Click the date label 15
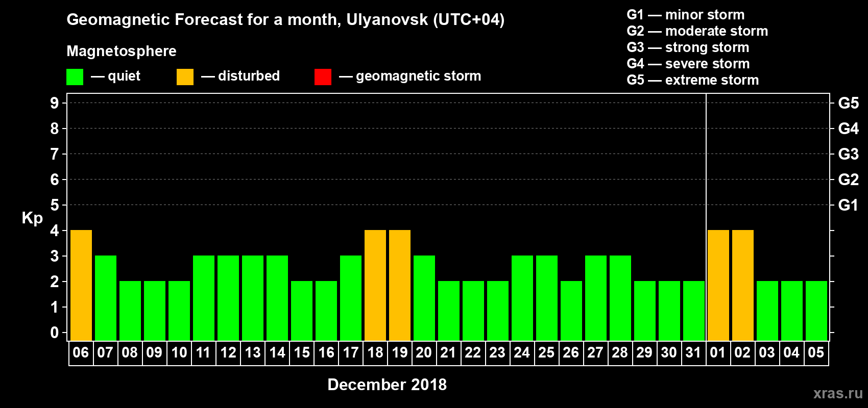868x408 pixels. (x=301, y=352)
